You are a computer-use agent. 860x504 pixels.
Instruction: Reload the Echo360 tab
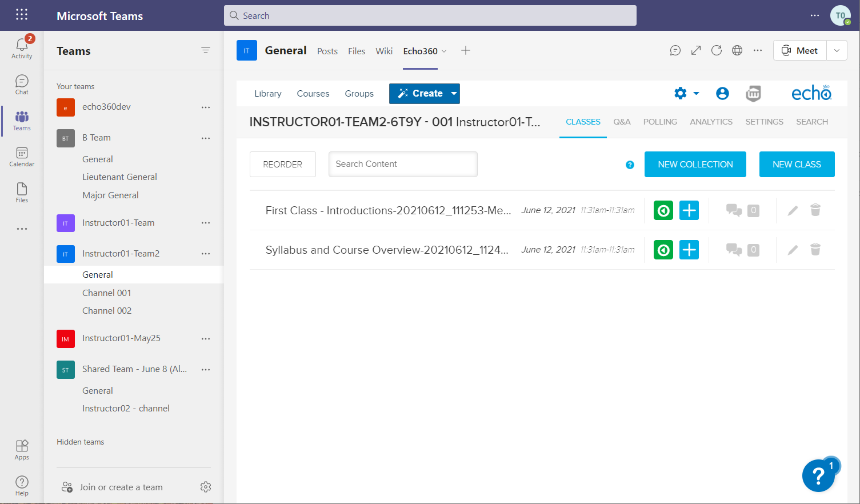tap(717, 50)
